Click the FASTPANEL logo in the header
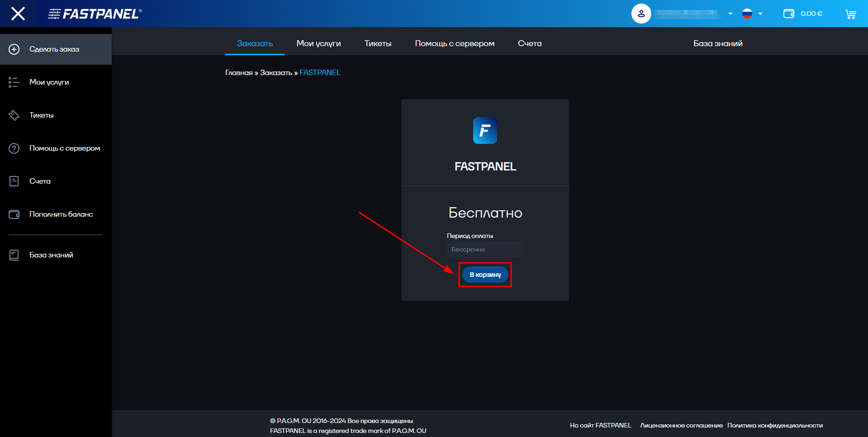Viewport: 868px width, 437px height. [94, 13]
